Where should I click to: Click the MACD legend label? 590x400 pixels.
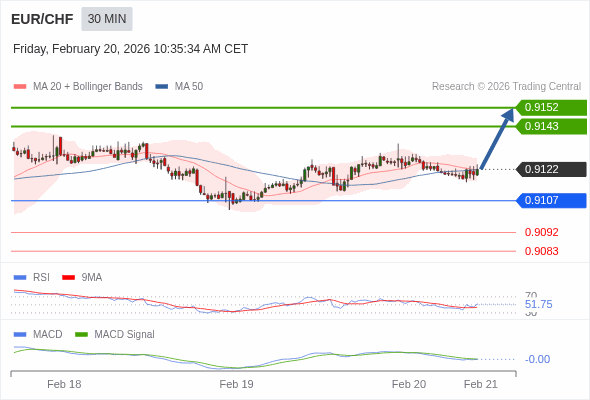(x=48, y=335)
